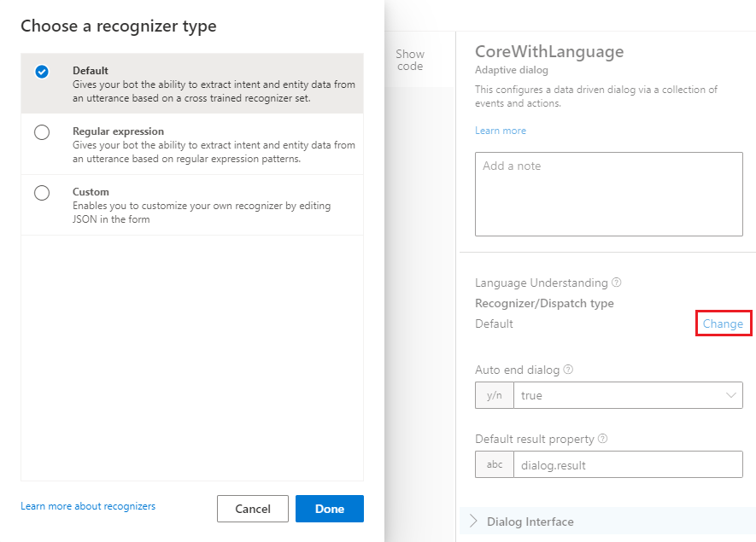Select the Default recognizer radio button
Screen dimensions: 756x542
pos(42,72)
